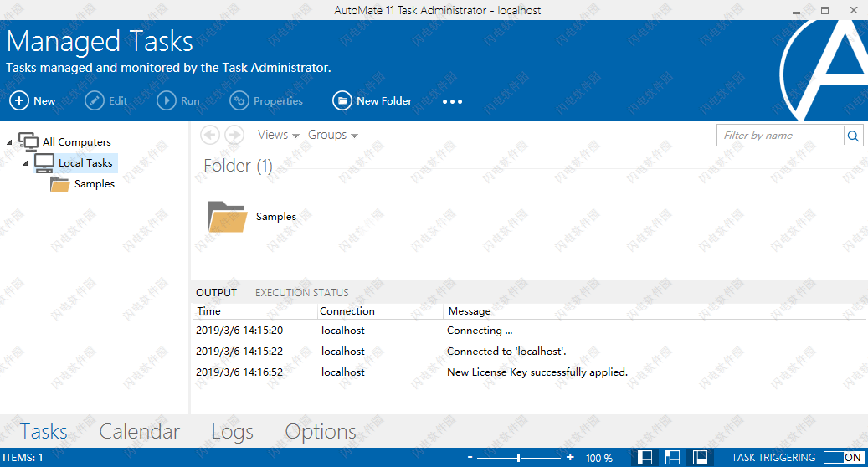Image resolution: width=868 pixels, height=467 pixels.
Task: Switch to third layout view in status bar
Action: coord(701,458)
